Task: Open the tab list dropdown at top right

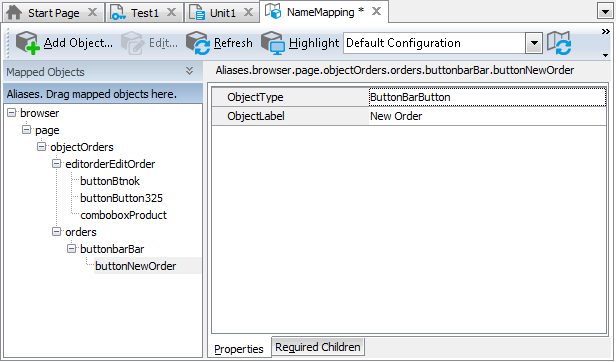Action: pyautogui.click(x=605, y=11)
